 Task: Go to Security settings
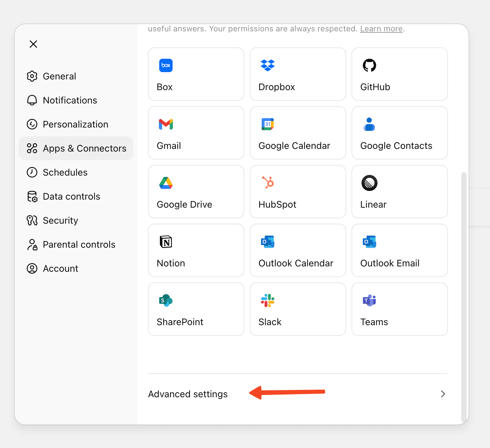tap(76, 220)
